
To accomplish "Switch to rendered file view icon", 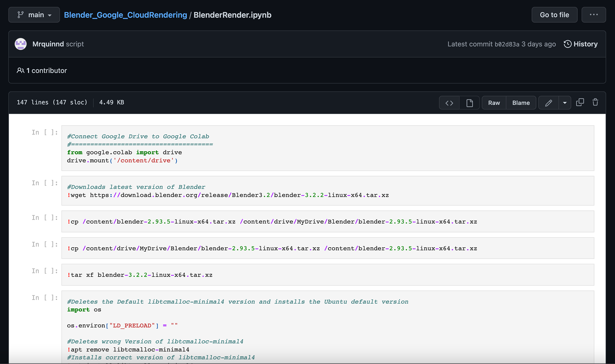I will [x=469, y=103].
